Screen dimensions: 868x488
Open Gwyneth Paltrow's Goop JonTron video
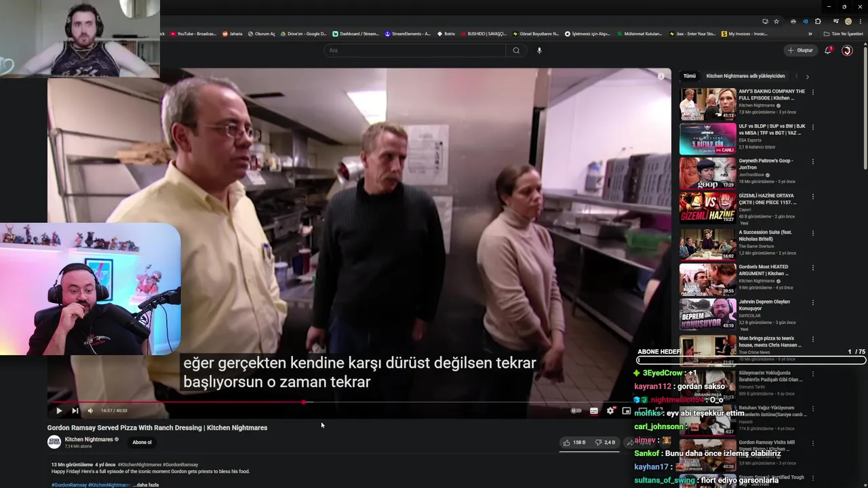point(708,174)
